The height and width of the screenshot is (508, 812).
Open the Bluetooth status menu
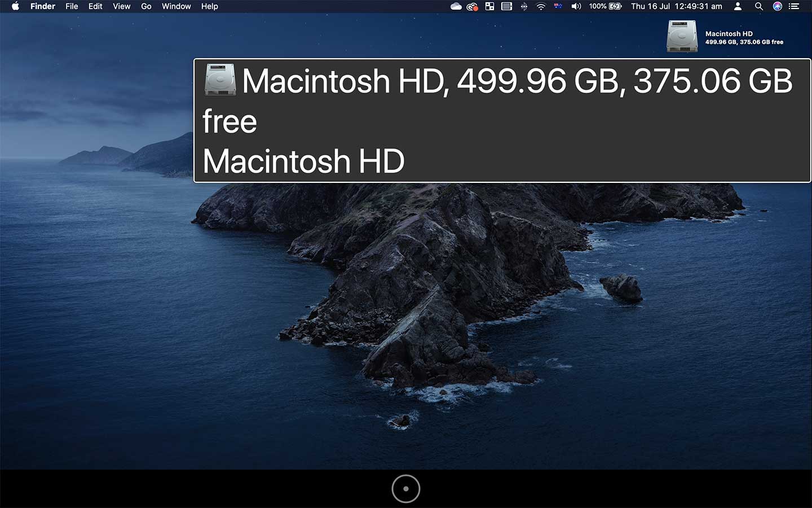pos(524,6)
